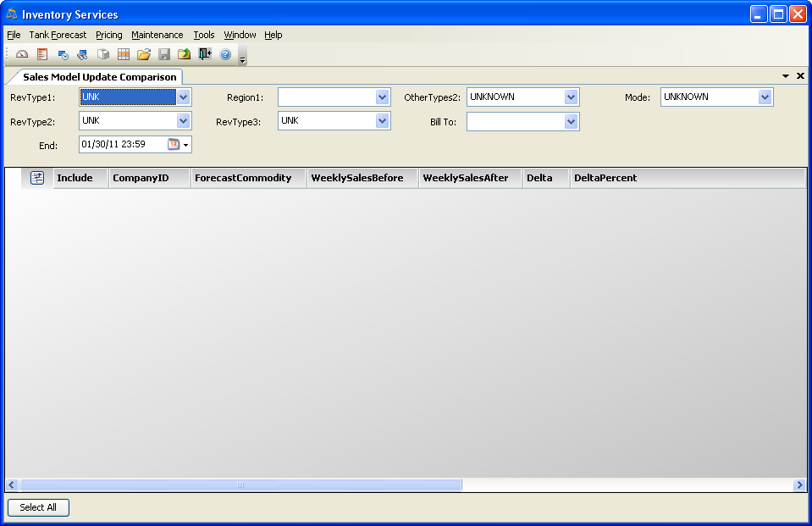Expand the Mode dropdown list
Viewport: 812px width, 526px height.
(765, 97)
